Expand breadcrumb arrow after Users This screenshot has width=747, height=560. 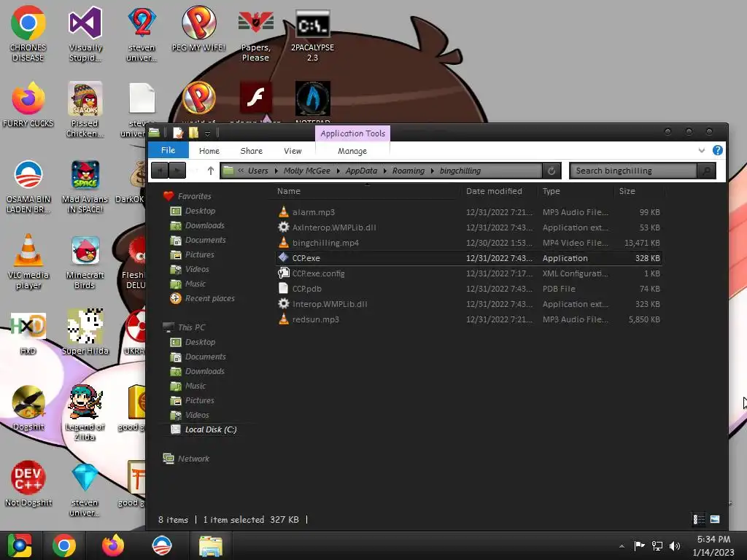pos(276,171)
